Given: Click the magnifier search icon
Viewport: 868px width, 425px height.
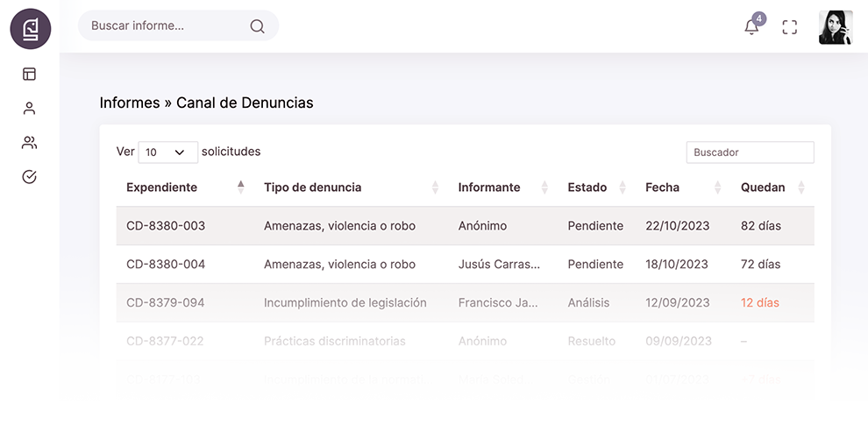Looking at the screenshot, I should 257,26.
